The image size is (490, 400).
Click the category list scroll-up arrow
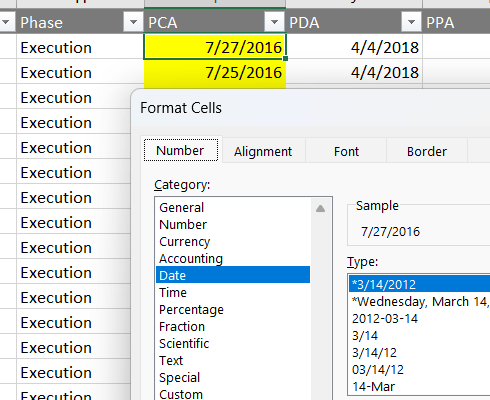point(320,209)
